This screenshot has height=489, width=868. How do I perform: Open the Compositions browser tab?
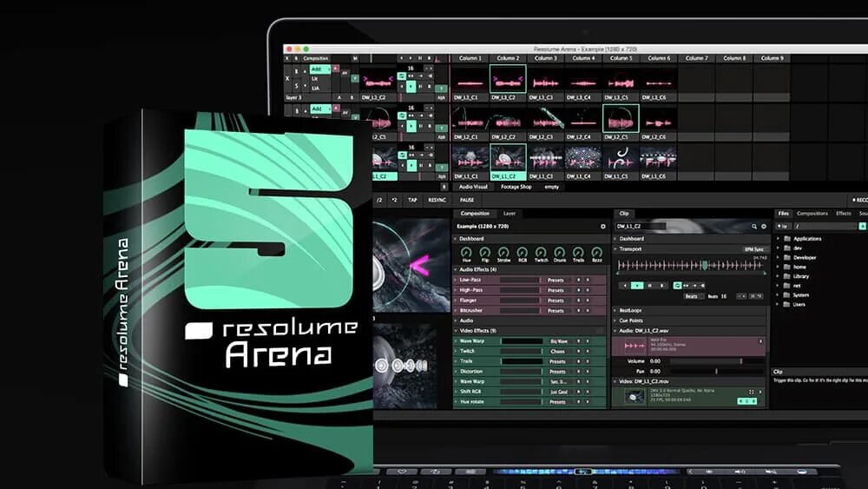tap(812, 214)
